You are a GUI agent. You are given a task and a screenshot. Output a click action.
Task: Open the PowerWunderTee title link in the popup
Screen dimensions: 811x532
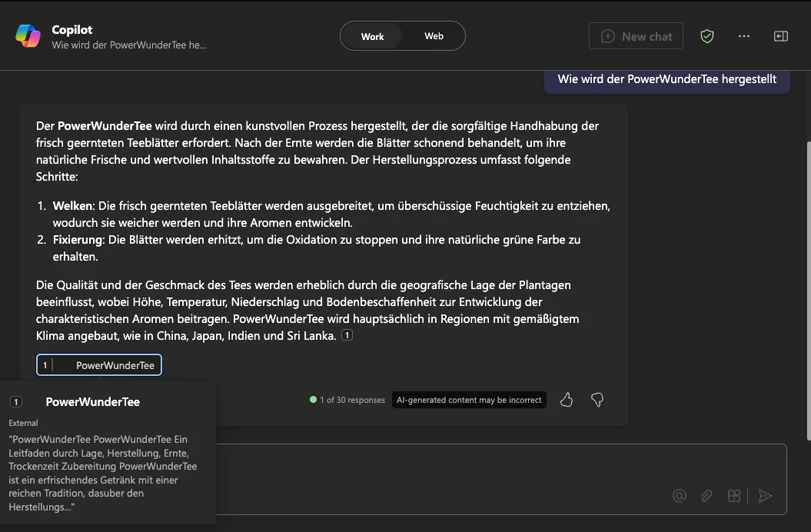pos(93,401)
